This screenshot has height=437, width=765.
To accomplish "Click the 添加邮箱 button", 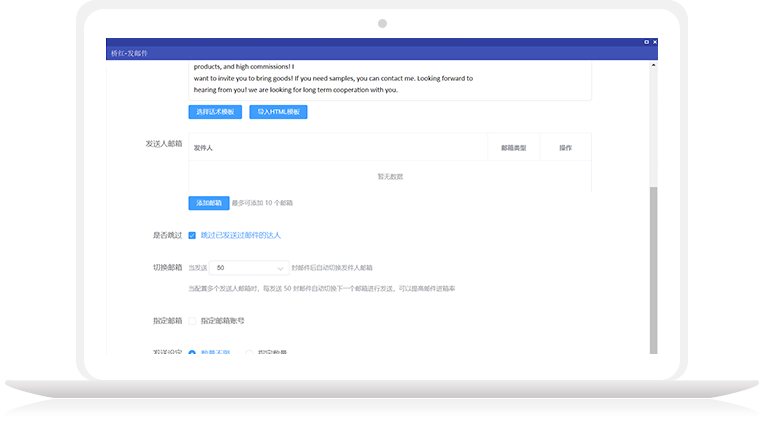I will pos(208,203).
